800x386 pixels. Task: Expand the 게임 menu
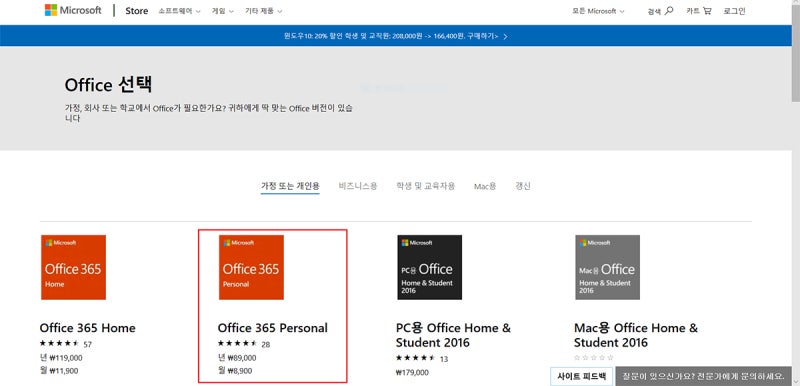coord(223,11)
